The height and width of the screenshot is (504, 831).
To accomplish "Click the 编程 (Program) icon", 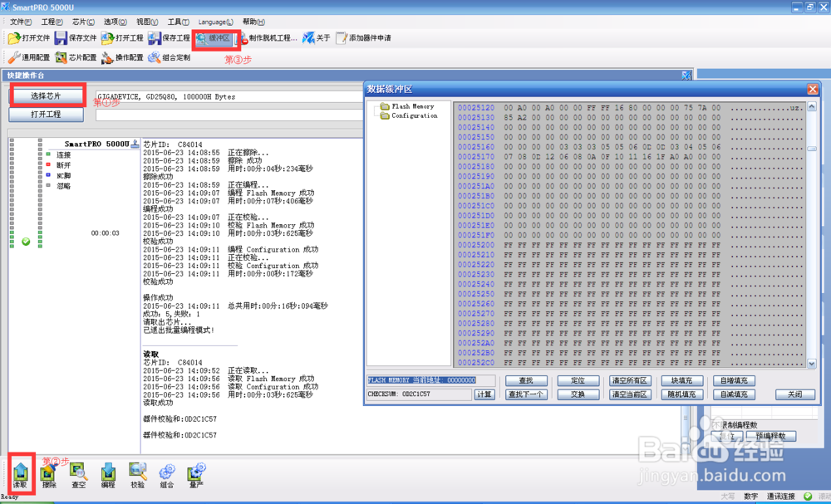I will coord(108,473).
